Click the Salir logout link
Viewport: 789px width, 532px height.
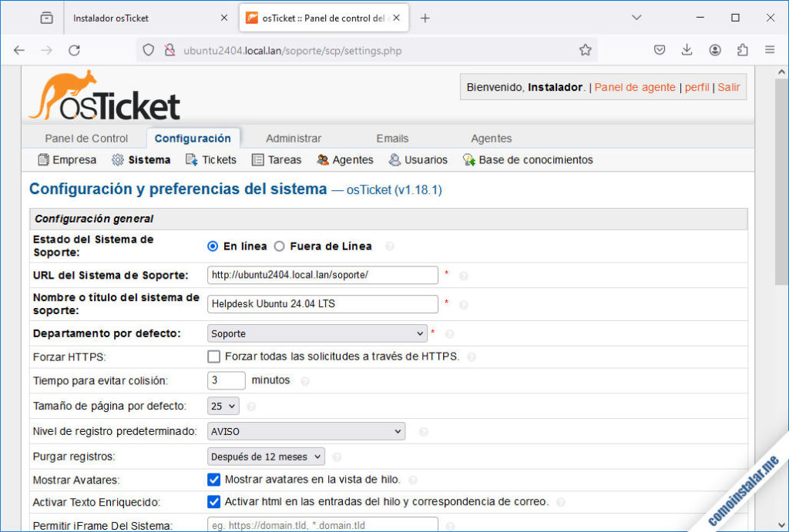[x=729, y=87]
